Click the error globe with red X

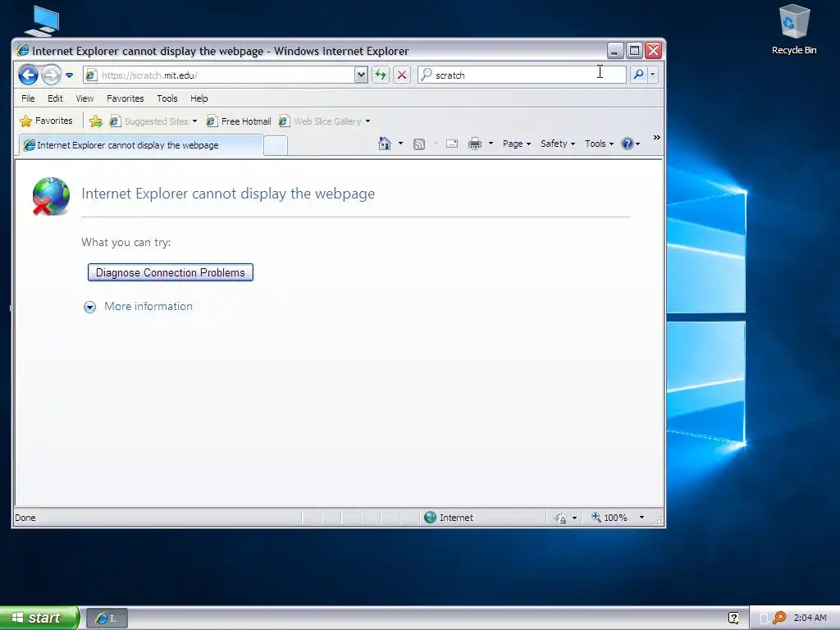pyautogui.click(x=50, y=197)
